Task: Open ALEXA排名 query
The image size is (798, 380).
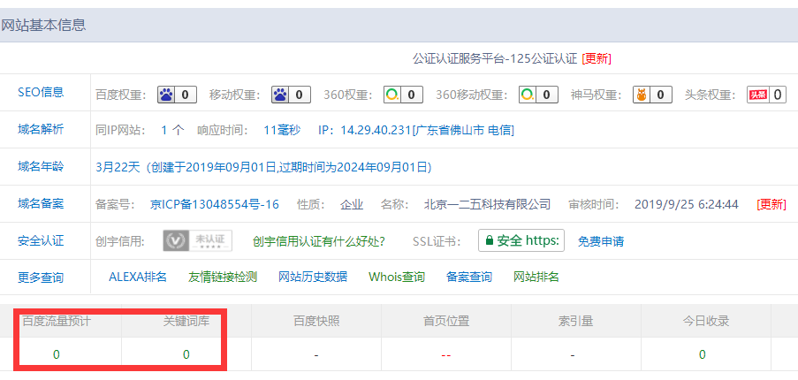Action: [137, 277]
